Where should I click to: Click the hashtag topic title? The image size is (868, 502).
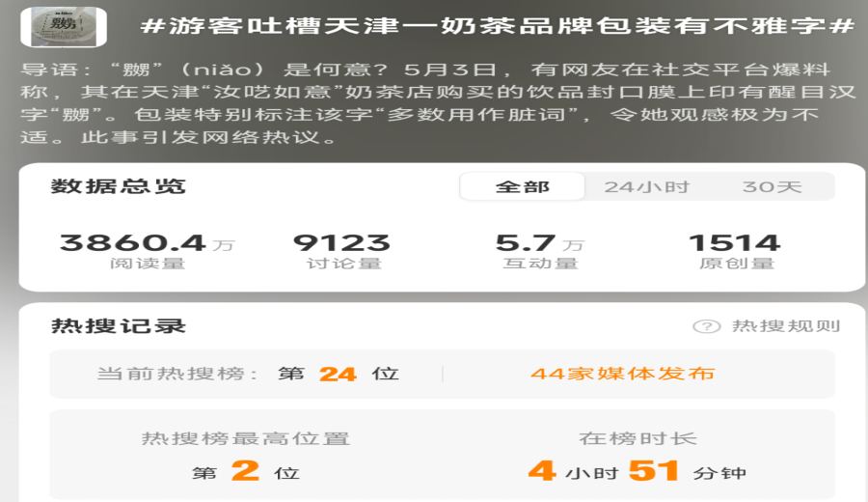click(497, 26)
